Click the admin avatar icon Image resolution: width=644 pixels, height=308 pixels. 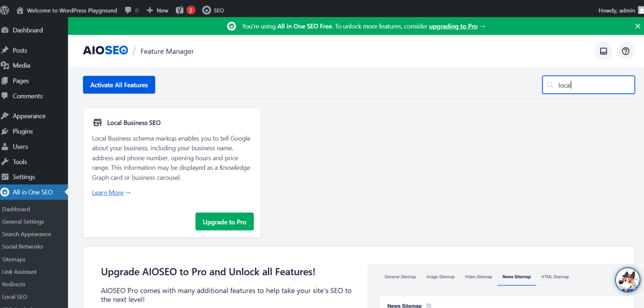[641, 10]
